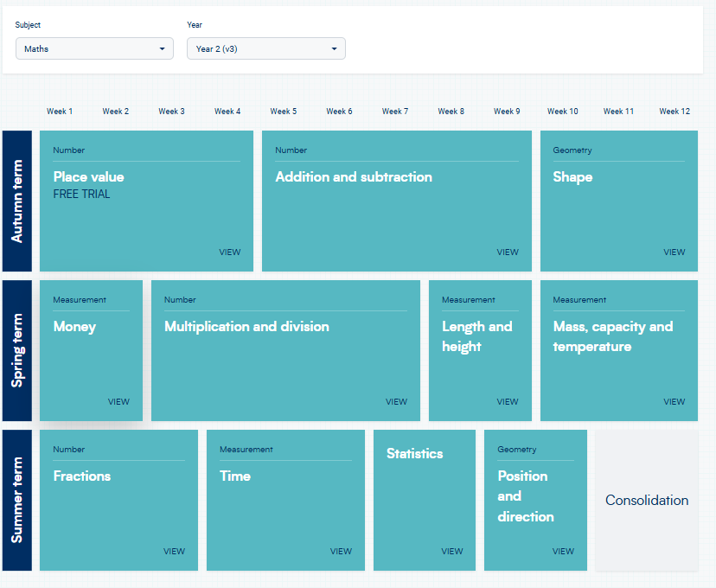716x588 pixels.
Task: Open the Time measurement card title
Action: pyautogui.click(x=235, y=476)
